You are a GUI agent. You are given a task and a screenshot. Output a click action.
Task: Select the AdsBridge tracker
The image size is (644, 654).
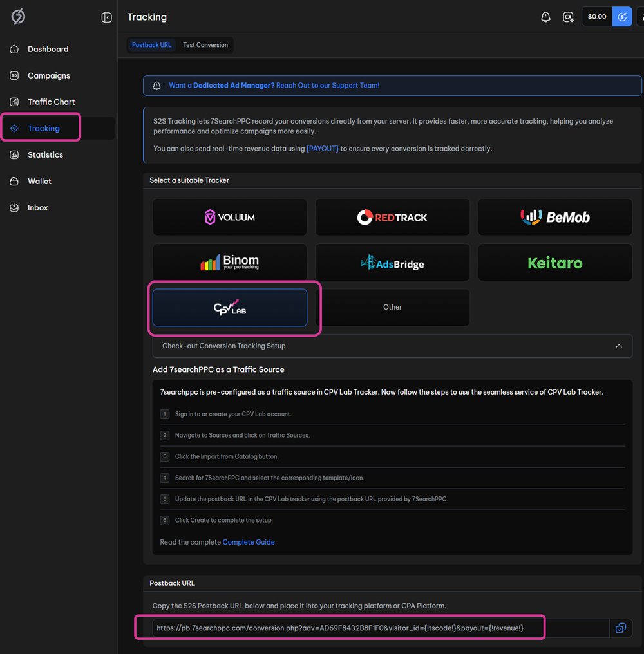[x=392, y=263]
